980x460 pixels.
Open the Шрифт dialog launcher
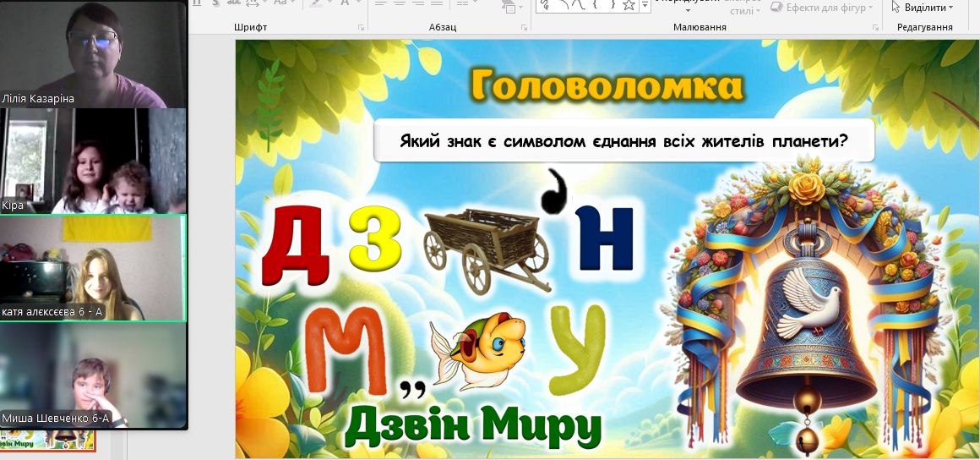click(x=361, y=28)
